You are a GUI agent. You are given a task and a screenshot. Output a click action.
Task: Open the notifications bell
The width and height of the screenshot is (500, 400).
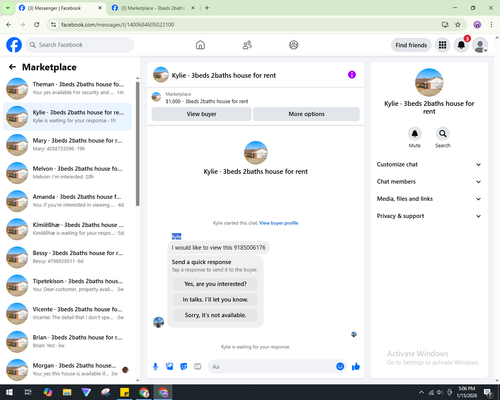(461, 45)
